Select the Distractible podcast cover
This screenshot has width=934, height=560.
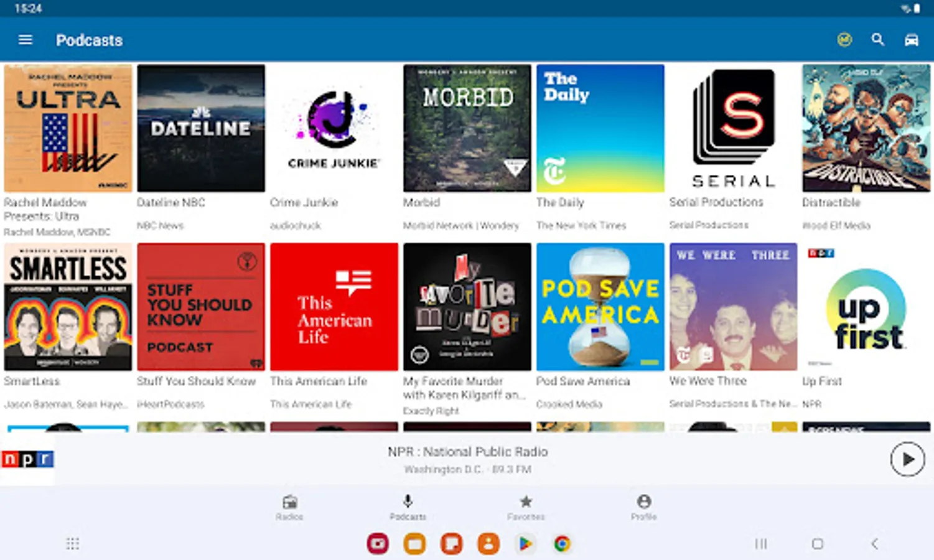866,128
